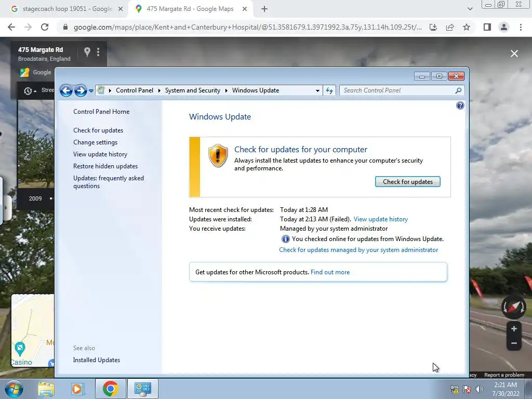The image size is (532, 399).
Task: Click the Chrome taskbar icon
Action: 110,389
